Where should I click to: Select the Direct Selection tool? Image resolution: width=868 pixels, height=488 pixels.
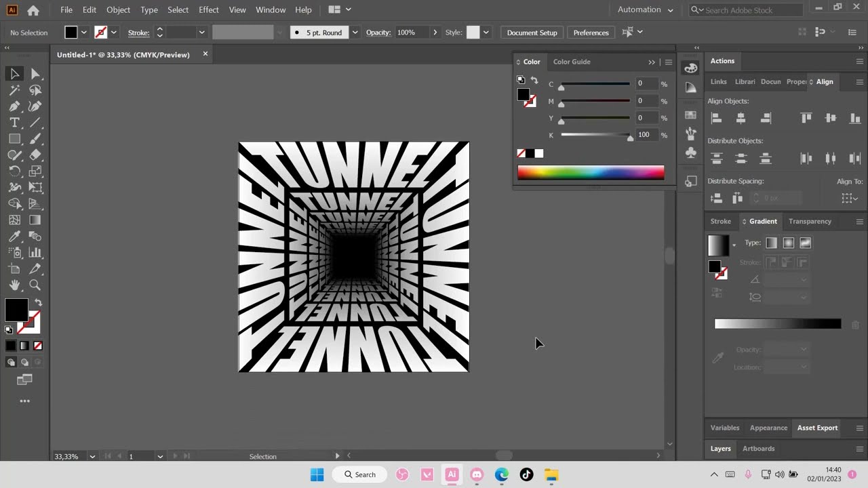[35, 74]
